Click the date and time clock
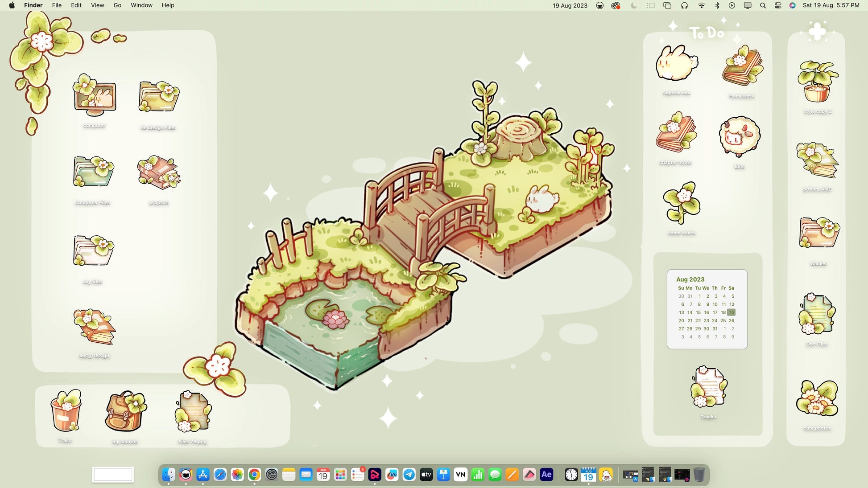 (x=831, y=5)
